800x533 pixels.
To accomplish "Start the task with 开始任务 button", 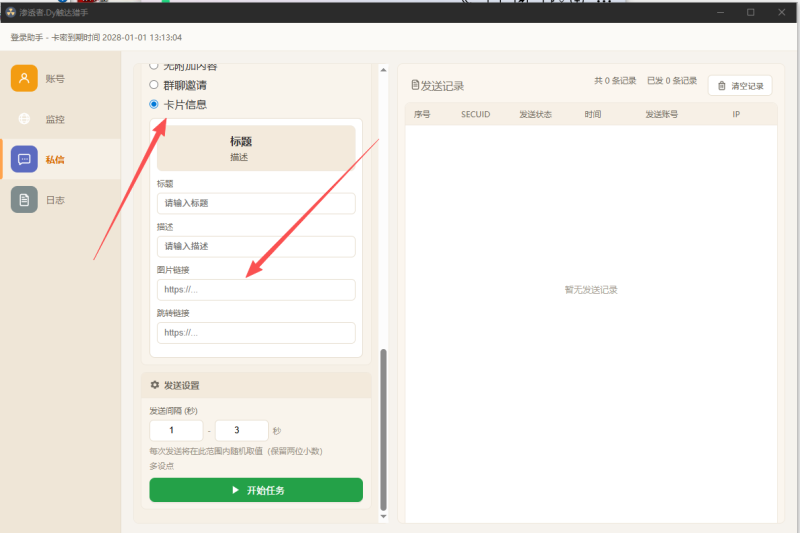I will point(256,490).
